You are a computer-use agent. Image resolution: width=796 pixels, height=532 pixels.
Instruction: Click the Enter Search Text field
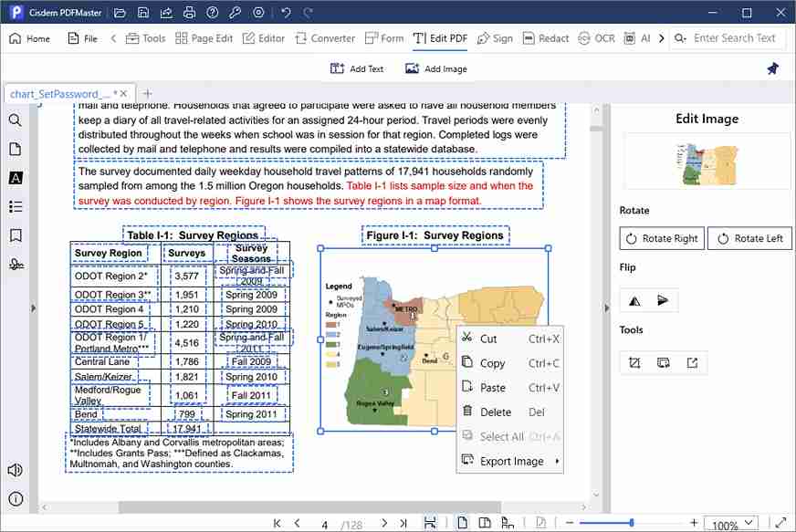(735, 38)
